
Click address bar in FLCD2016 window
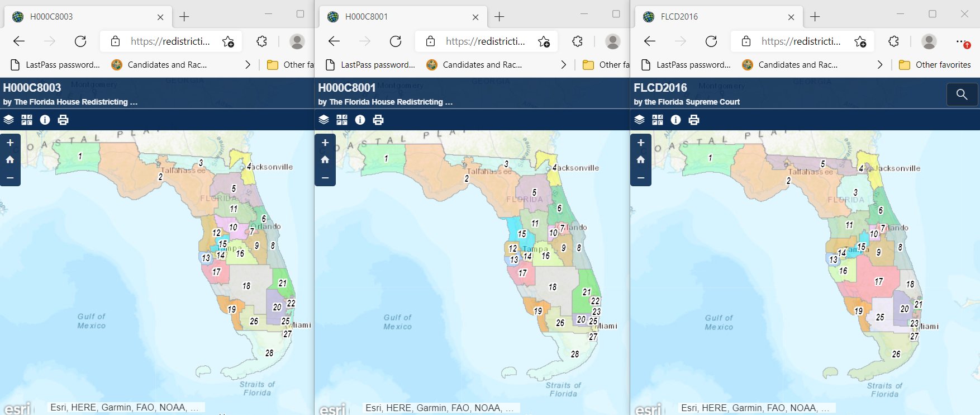800,41
